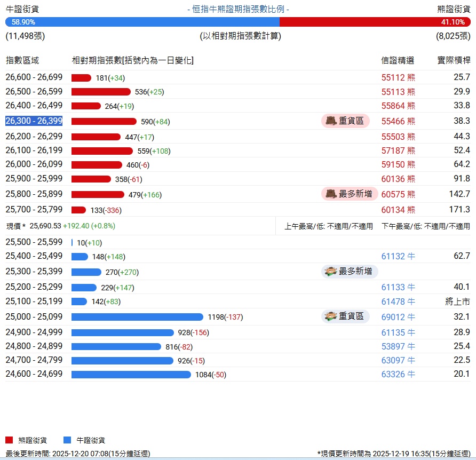The image size is (476, 460).
Task: Click the +192.40 (+0.8%) price change
Action: (x=89, y=226)
